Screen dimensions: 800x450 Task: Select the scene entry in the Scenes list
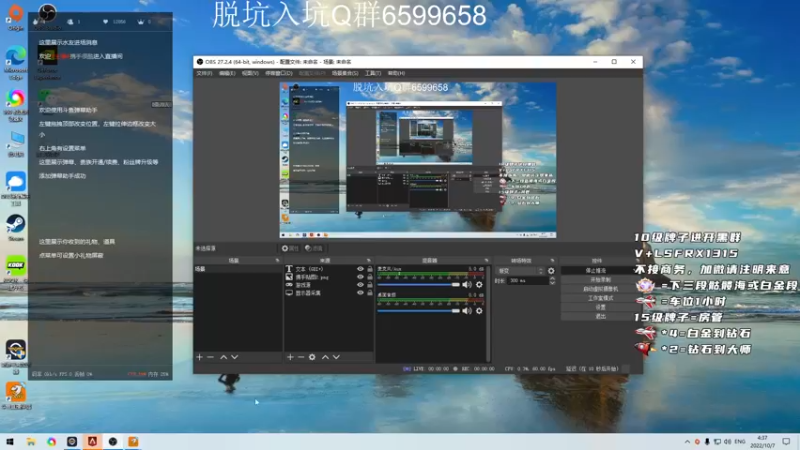(238, 269)
